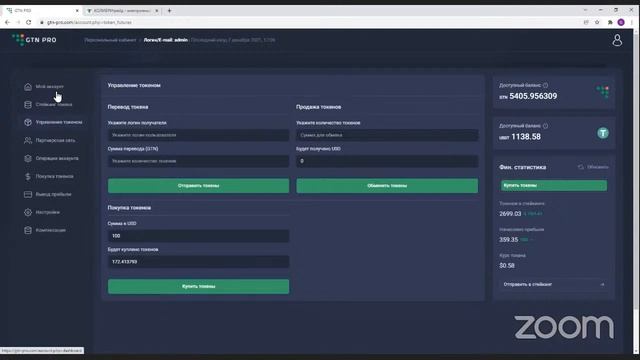Click the Настройки gear icon
Viewport: 640px width, 360px height.
point(28,212)
